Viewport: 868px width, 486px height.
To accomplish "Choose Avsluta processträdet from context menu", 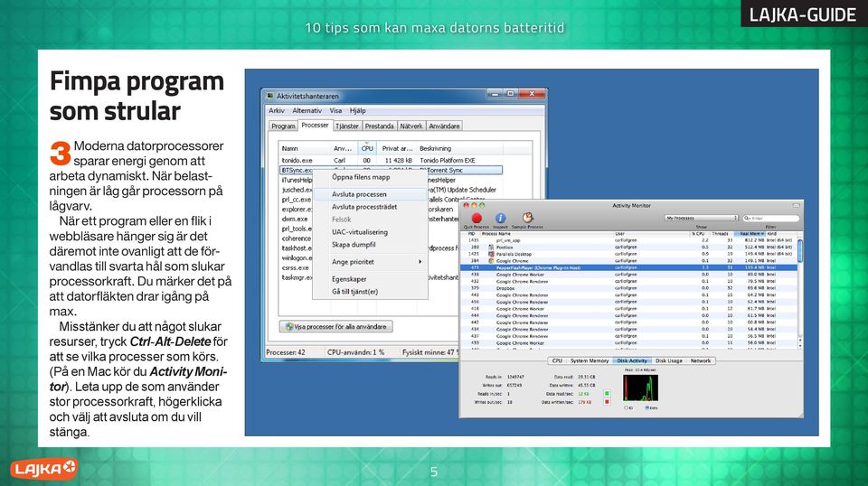I will click(371, 207).
